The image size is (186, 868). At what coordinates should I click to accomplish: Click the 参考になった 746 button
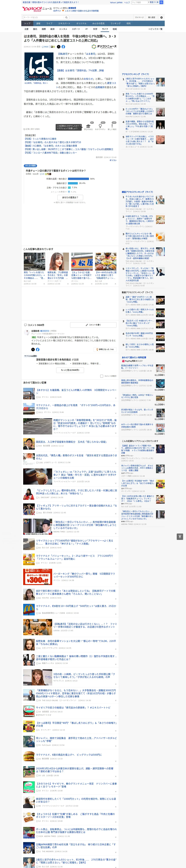(x=105, y=349)
